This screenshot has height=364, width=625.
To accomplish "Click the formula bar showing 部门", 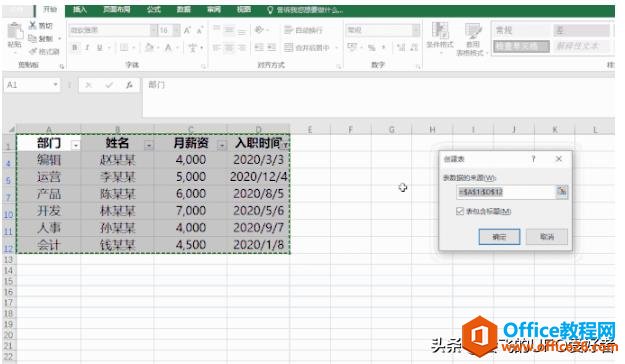I will point(378,97).
